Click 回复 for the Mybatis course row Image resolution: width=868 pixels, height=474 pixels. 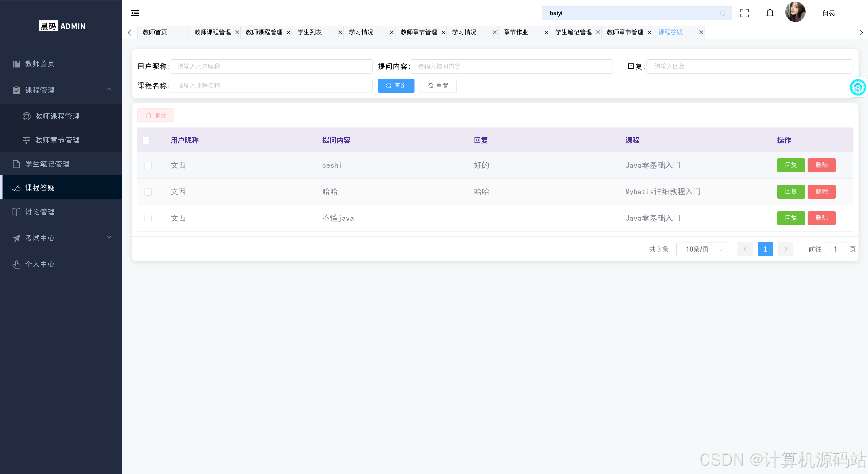[791, 192]
